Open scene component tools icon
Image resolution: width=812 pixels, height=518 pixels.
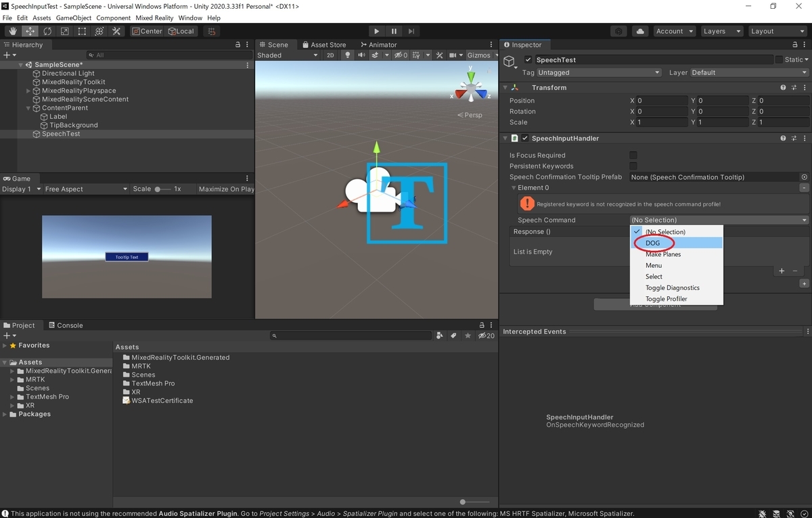coord(440,55)
